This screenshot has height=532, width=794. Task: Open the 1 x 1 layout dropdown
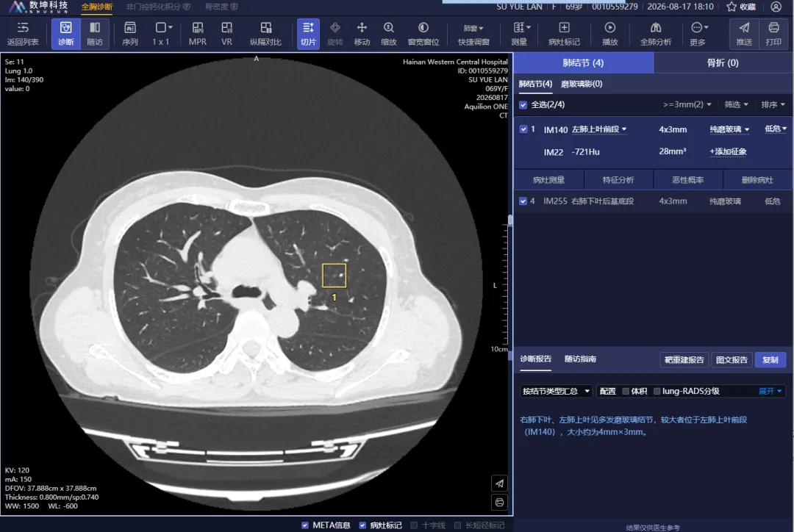pos(163,33)
